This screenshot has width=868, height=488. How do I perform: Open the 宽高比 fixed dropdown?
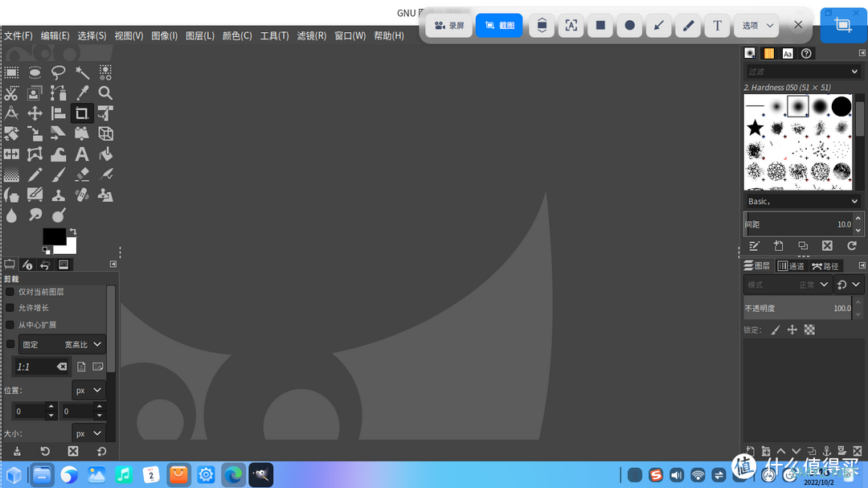[61, 345]
